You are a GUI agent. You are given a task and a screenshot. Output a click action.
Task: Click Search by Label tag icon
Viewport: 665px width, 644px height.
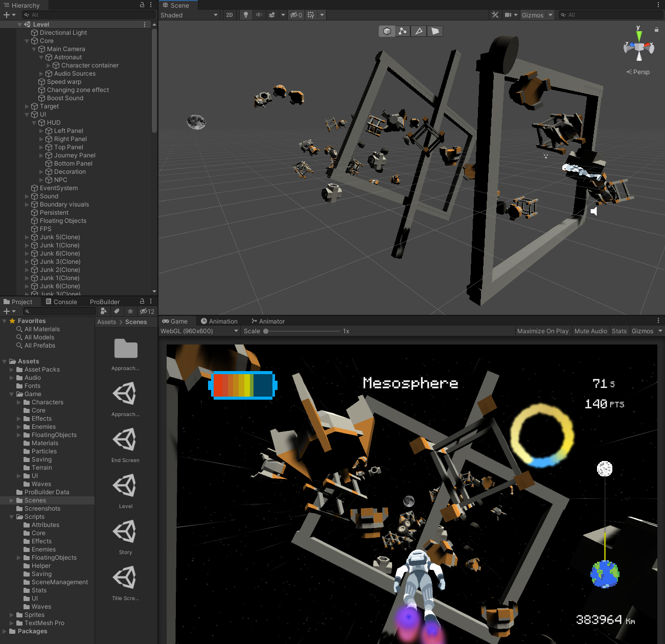click(117, 311)
